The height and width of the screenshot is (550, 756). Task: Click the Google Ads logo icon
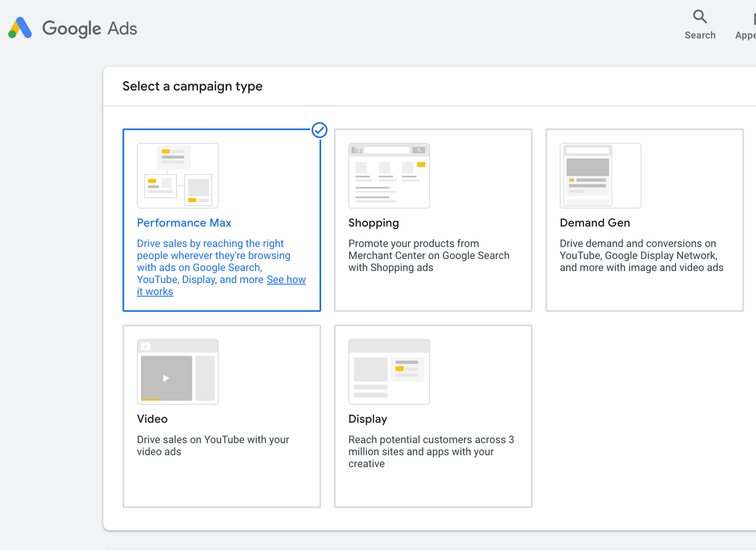(x=20, y=28)
